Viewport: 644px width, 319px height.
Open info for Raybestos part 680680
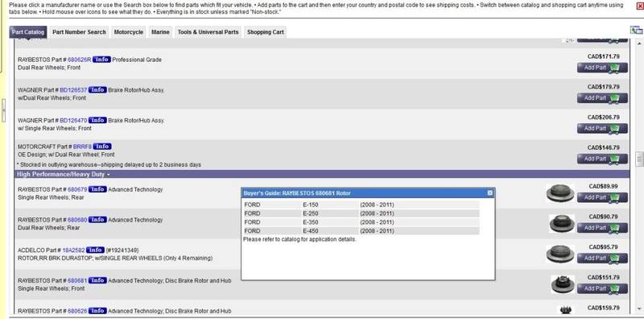pos(97,220)
